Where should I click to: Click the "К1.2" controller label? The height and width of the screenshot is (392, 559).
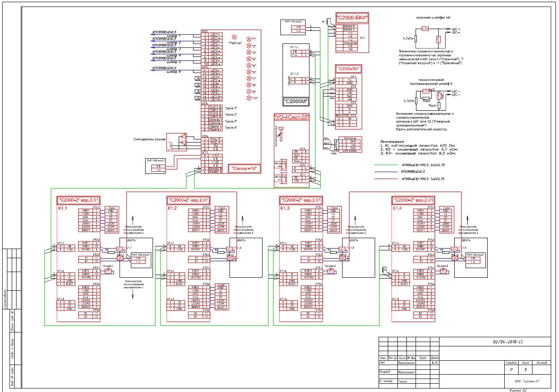pyautogui.click(x=173, y=209)
